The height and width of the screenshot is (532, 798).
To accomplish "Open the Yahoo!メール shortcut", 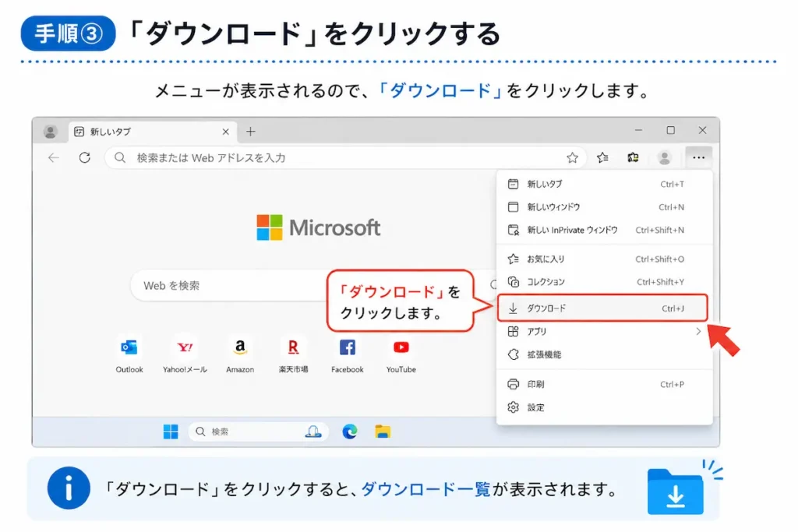I will [x=185, y=355].
